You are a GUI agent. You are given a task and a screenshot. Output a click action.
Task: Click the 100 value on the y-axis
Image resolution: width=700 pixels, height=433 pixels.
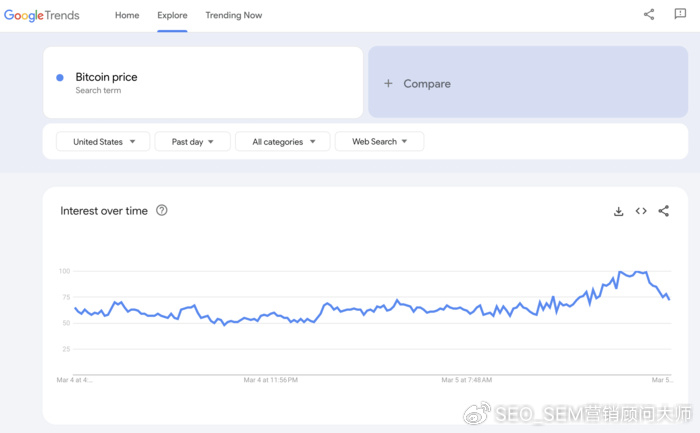(64, 271)
